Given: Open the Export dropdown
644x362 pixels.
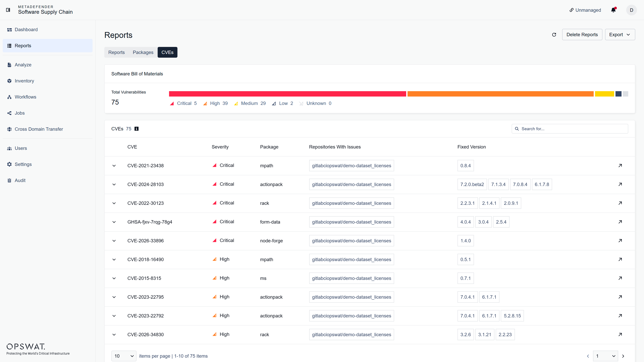Looking at the screenshot, I should pyautogui.click(x=620, y=35).
